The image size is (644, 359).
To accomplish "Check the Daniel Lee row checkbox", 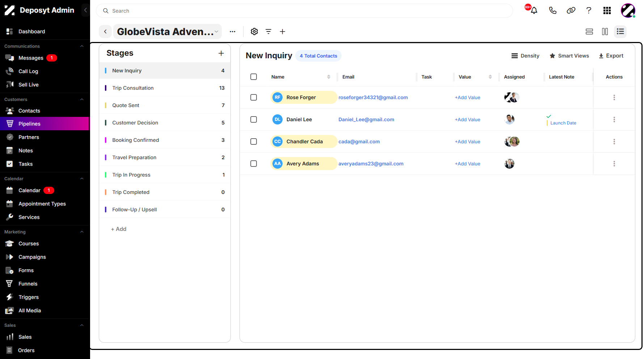I will click(254, 119).
